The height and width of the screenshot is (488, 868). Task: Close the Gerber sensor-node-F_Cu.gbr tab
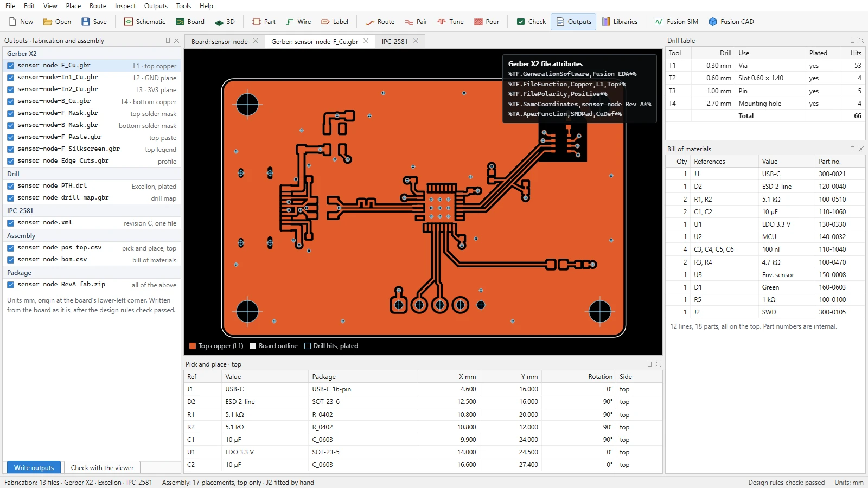(366, 41)
